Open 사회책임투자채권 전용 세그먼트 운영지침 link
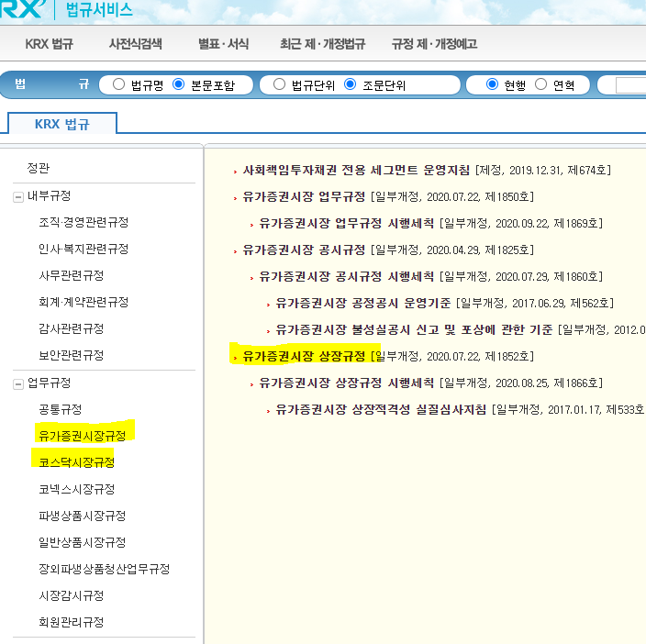 point(356,170)
